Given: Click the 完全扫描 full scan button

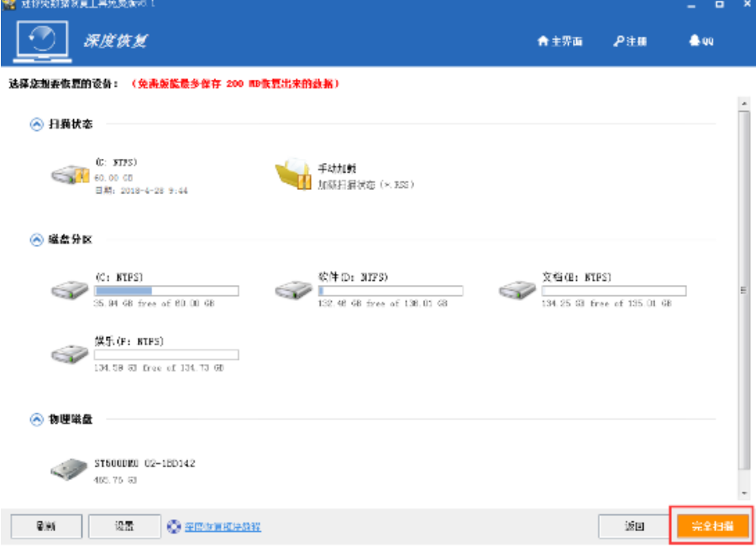Looking at the screenshot, I should 711,527.
